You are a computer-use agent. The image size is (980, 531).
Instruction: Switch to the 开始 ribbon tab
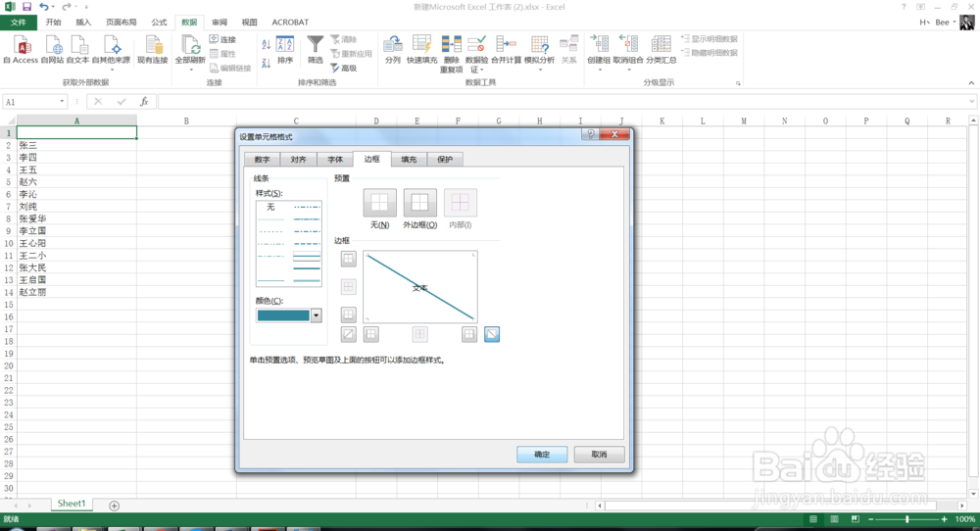[x=53, y=23]
